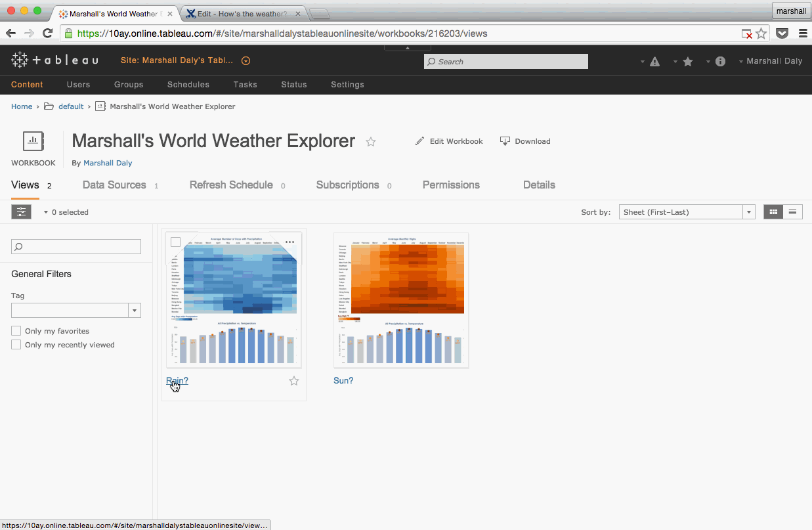The image size is (812, 530).
Task: Click the filter search field
Action: (x=76, y=246)
